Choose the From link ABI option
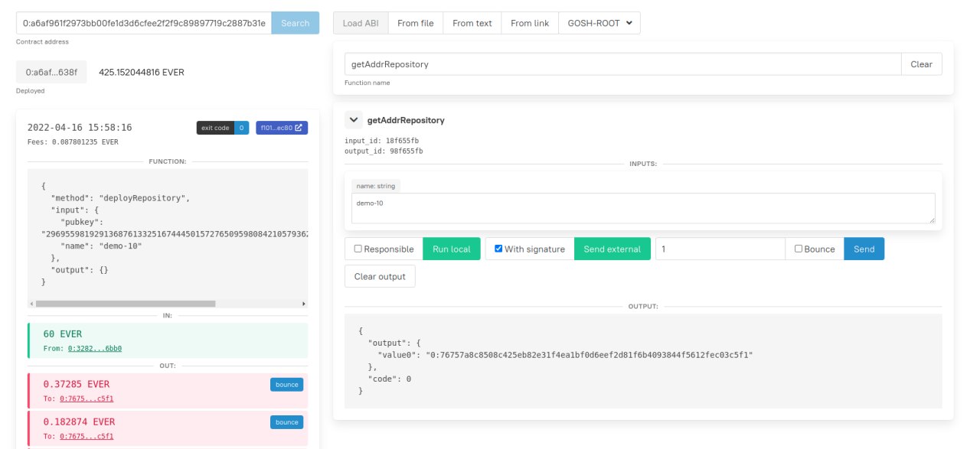 529,23
